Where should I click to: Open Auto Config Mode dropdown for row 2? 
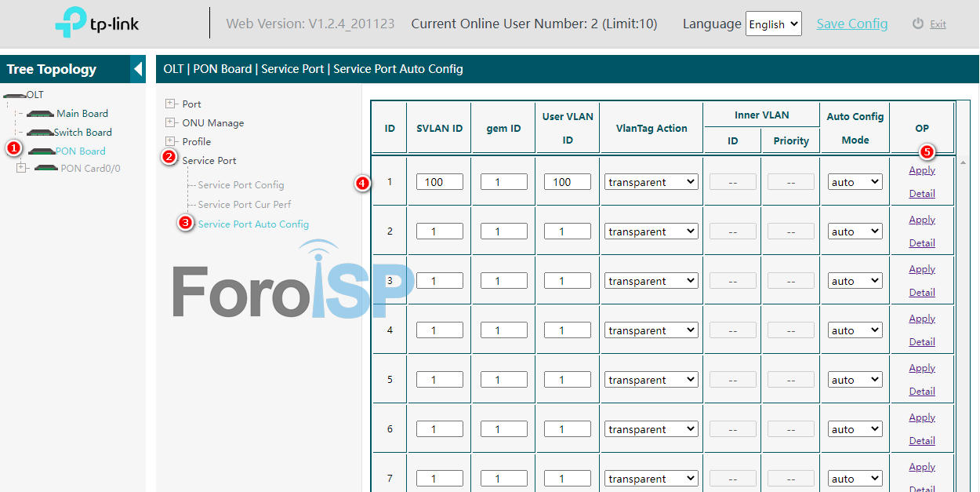pyautogui.click(x=855, y=231)
